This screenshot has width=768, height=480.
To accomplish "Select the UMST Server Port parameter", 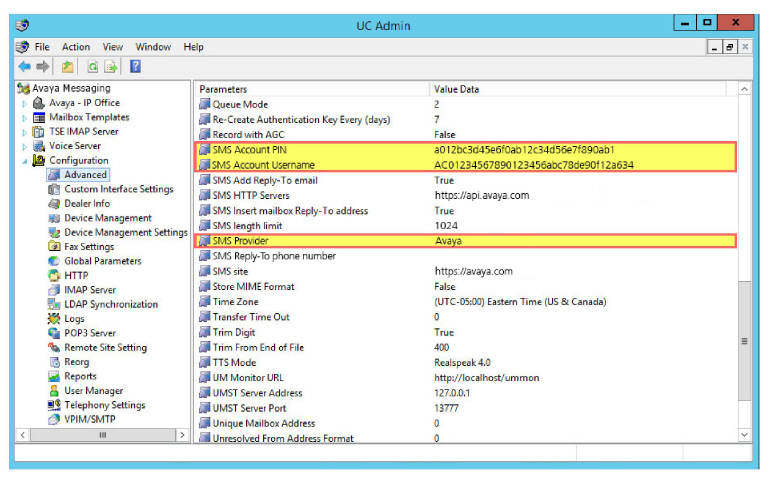I will click(249, 408).
